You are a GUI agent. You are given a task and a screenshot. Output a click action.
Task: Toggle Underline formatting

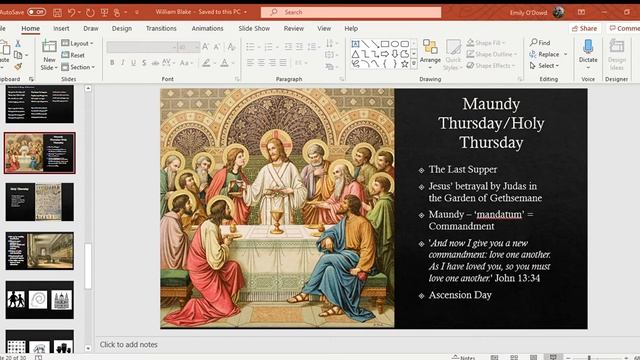[133, 63]
